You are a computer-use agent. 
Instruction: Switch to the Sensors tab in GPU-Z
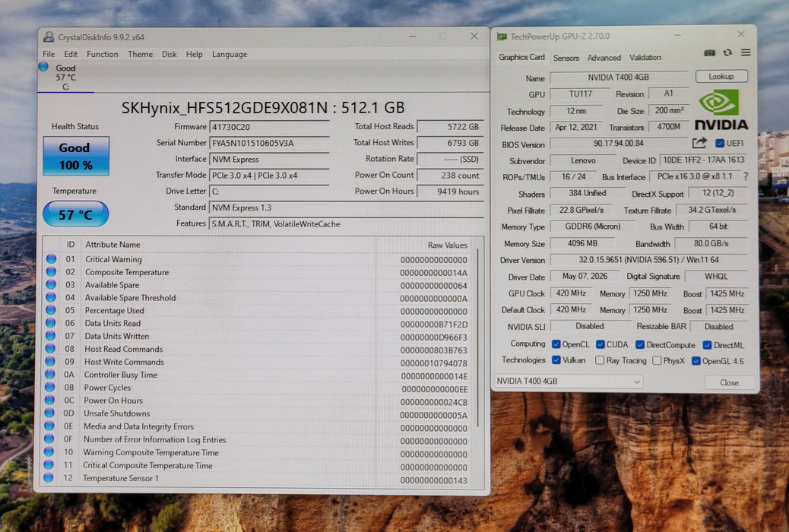(566, 58)
